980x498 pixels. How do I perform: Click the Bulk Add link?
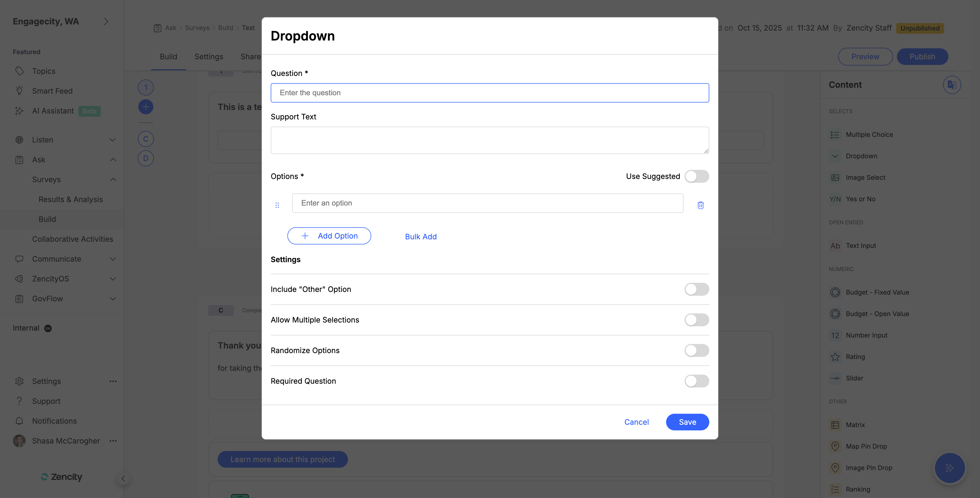tap(421, 236)
